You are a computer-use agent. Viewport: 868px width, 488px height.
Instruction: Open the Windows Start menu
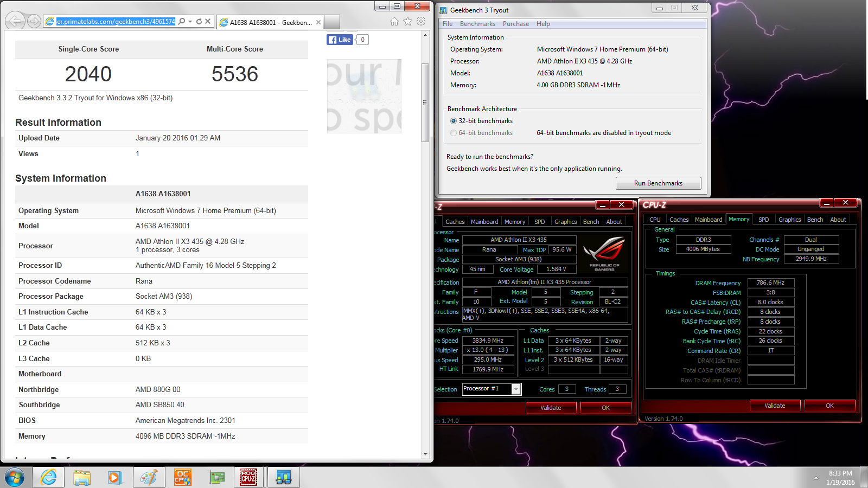click(x=15, y=478)
